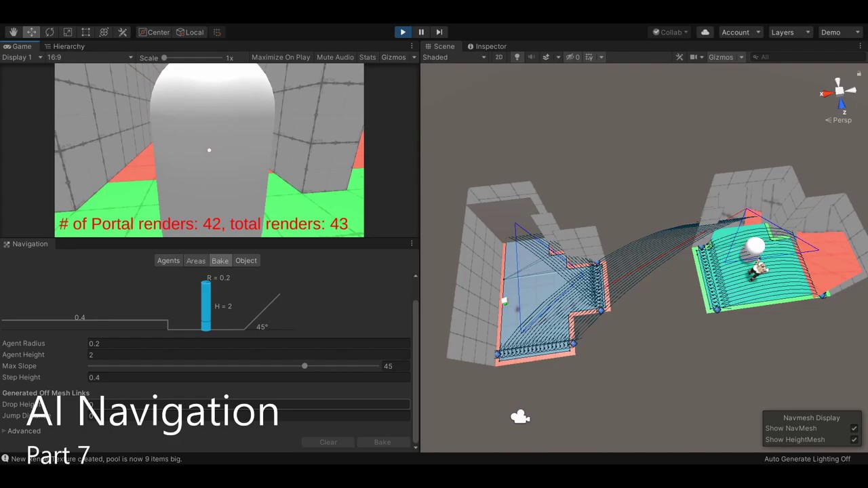868x488 pixels.
Task: Switch to the Scene tab
Action: pyautogui.click(x=439, y=46)
